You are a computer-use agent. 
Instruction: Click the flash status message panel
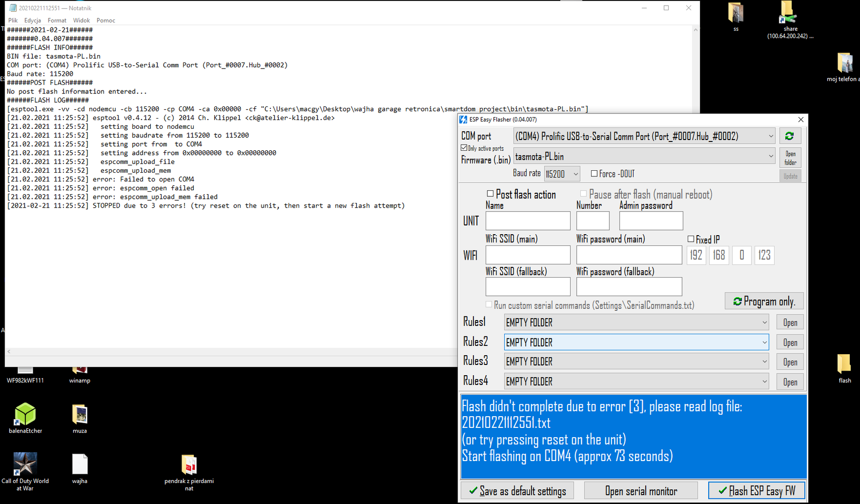[x=634, y=436]
